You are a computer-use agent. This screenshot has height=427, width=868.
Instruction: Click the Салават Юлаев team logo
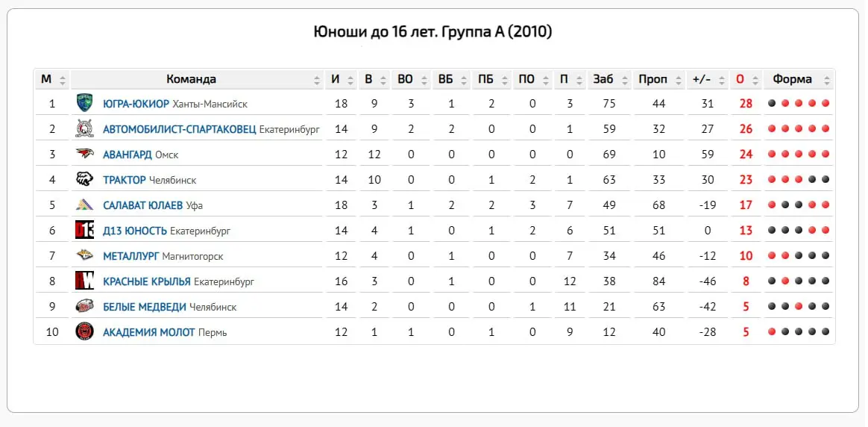tap(84, 205)
